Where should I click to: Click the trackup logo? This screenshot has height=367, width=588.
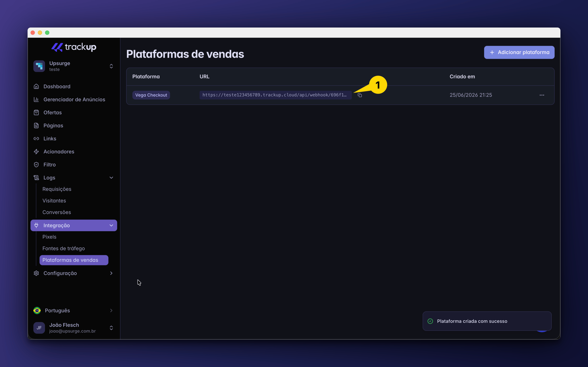74,47
